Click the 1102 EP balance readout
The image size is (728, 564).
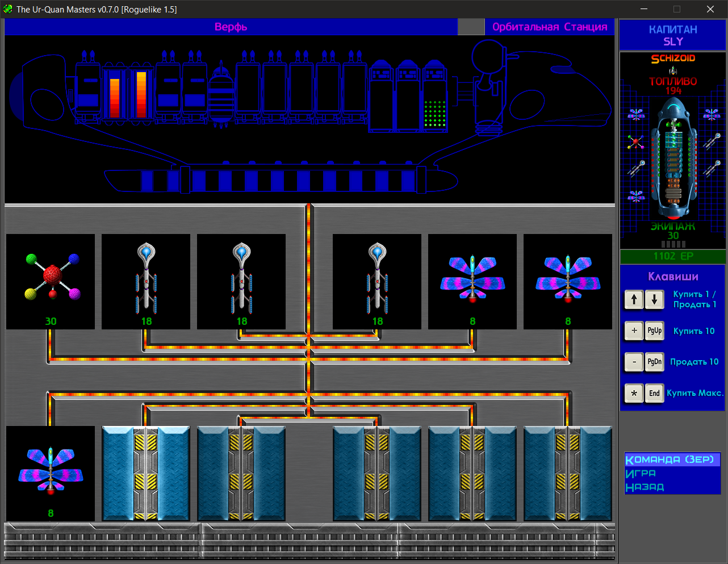673,256
